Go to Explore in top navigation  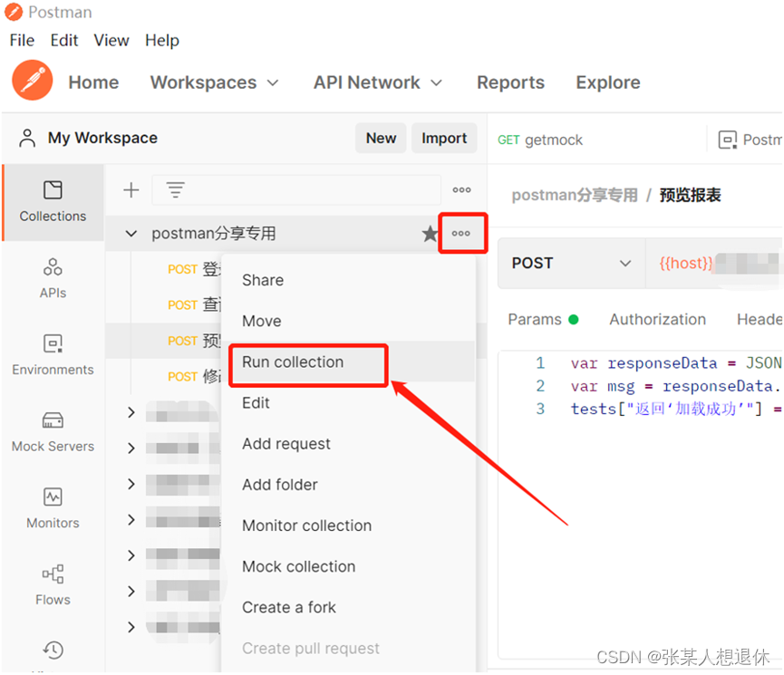pyautogui.click(x=608, y=82)
